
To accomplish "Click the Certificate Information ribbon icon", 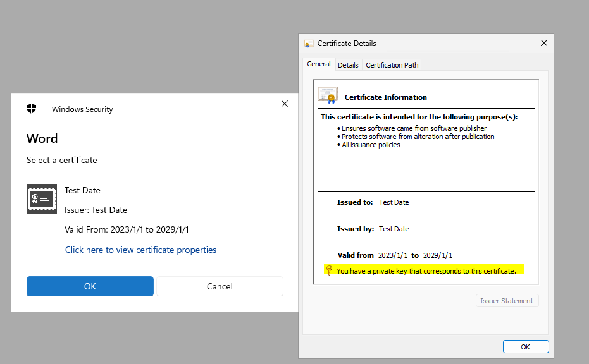I will [328, 95].
